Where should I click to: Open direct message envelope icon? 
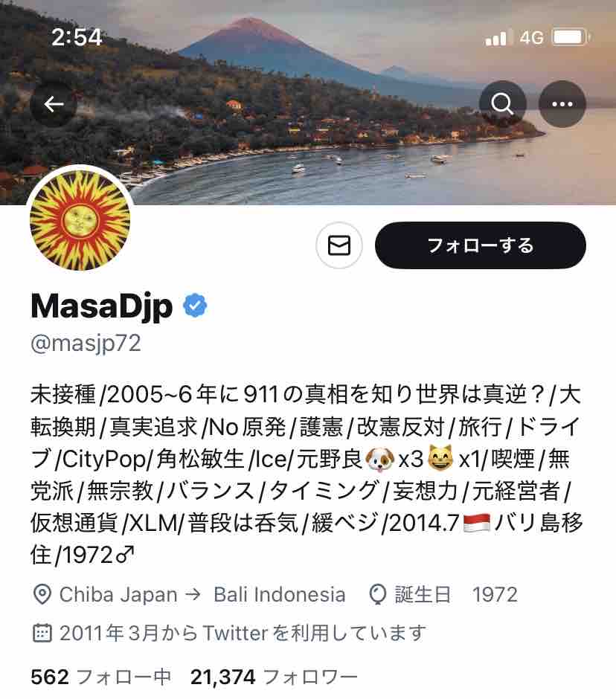(339, 245)
